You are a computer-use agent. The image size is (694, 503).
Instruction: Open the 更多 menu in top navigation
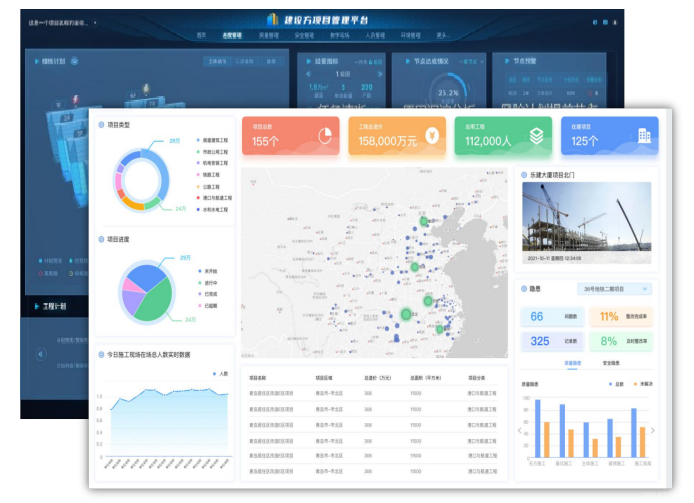443,35
